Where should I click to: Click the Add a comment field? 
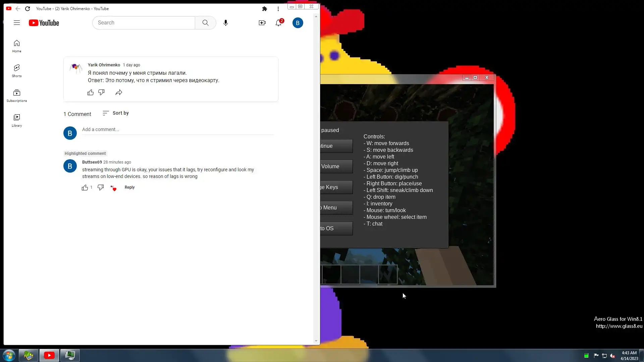point(178,130)
